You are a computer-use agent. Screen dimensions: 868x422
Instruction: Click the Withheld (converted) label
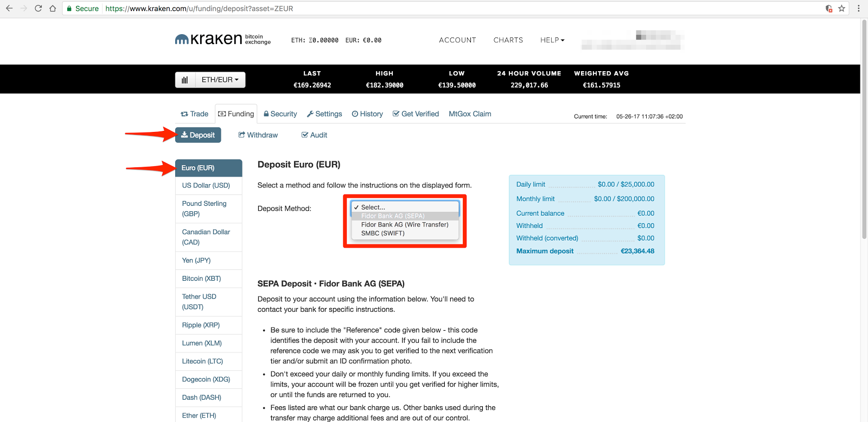pos(547,238)
